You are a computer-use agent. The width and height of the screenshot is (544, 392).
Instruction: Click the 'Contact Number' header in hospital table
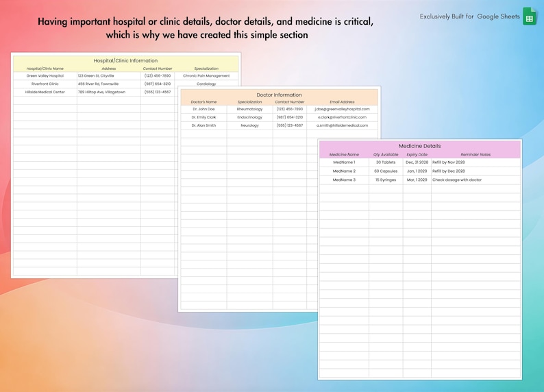pyautogui.click(x=158, y=69)
